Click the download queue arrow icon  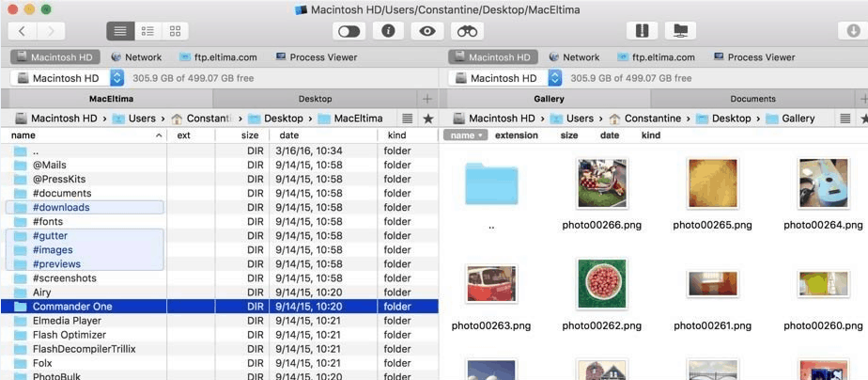[854, 31]
